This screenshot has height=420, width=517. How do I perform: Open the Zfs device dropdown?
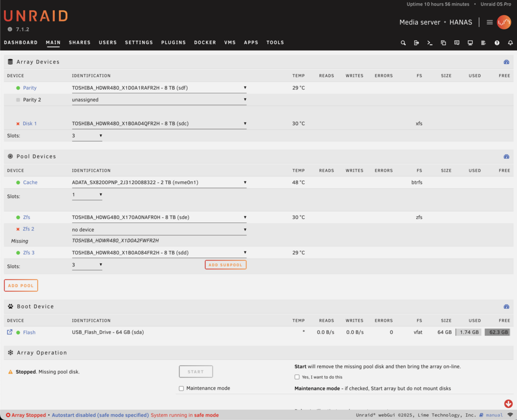[159, 217]
